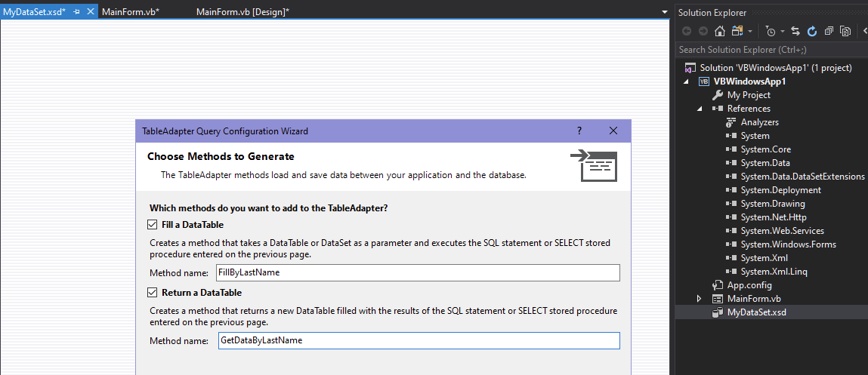Collapse All in Solution Explorer
Viewport: 868px width, 375px height.
[x=829, y=31]
